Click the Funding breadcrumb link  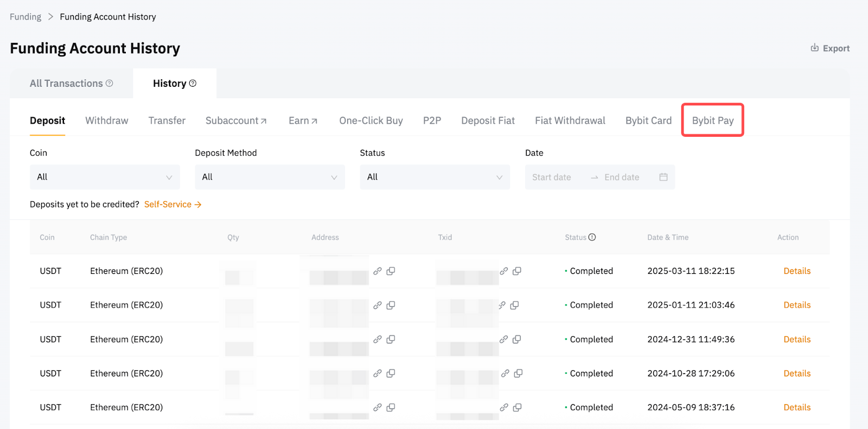[x=25, y=17]
